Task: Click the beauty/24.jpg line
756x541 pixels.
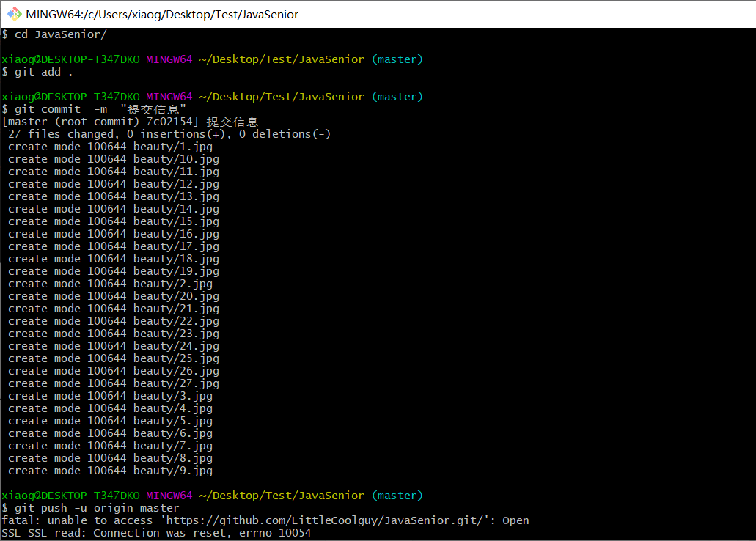Action: coord(114,346)
